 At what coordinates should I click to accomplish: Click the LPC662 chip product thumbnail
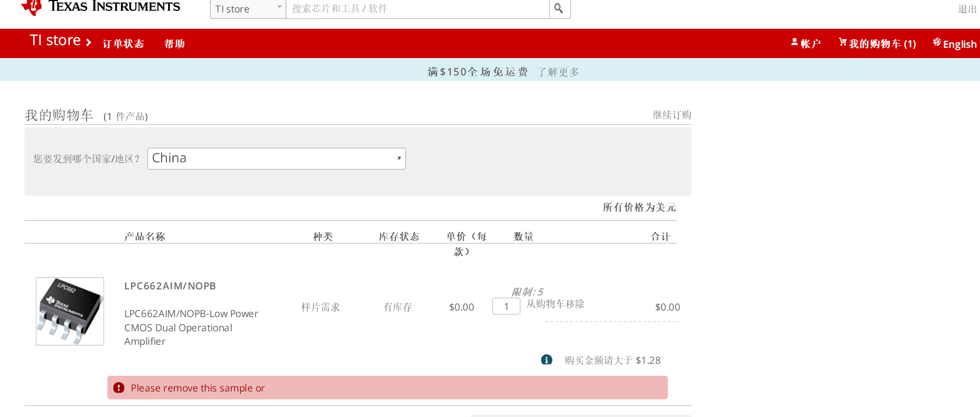[x=70, y=311]
